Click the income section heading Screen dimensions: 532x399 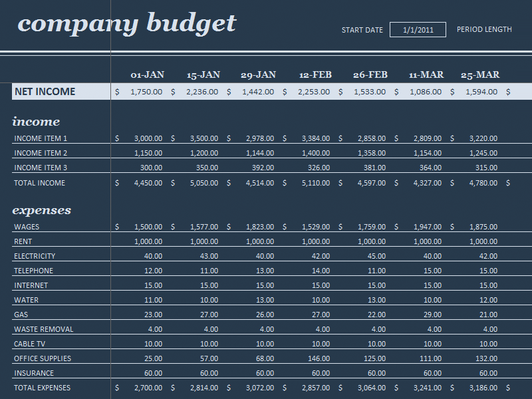36,122
